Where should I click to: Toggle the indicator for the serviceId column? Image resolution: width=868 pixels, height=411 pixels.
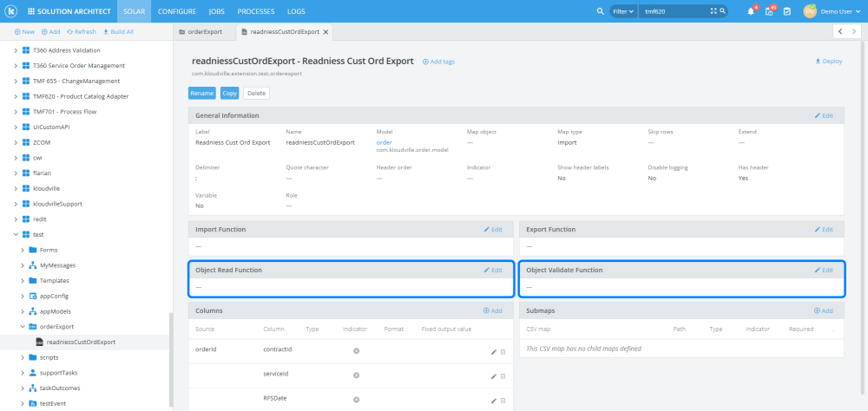356,375
